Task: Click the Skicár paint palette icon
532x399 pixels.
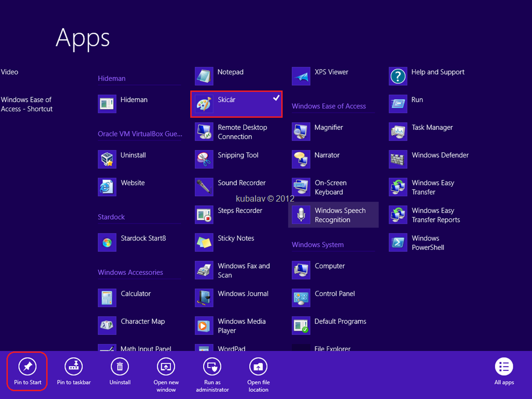Action: [204, 104]
